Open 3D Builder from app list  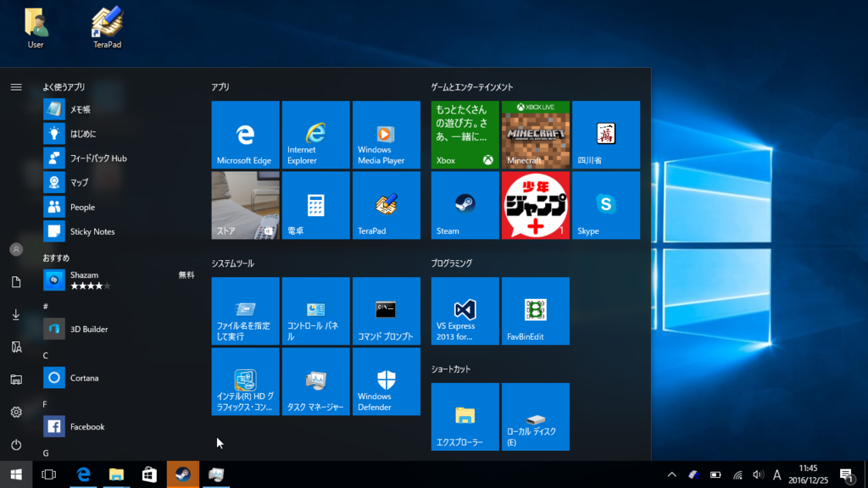pyautogui.click(x=119, y=329)
